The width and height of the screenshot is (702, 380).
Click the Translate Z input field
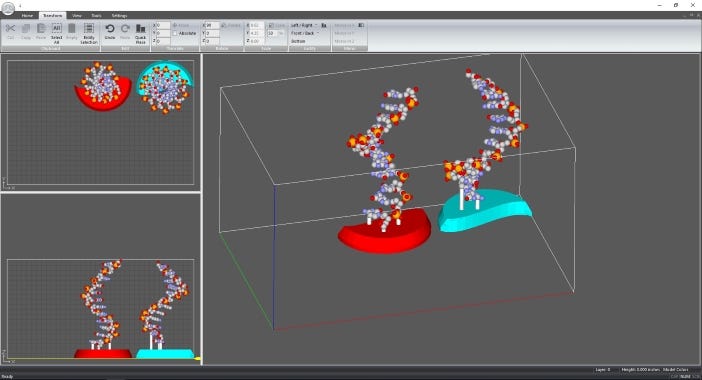[x=163, y=41]
